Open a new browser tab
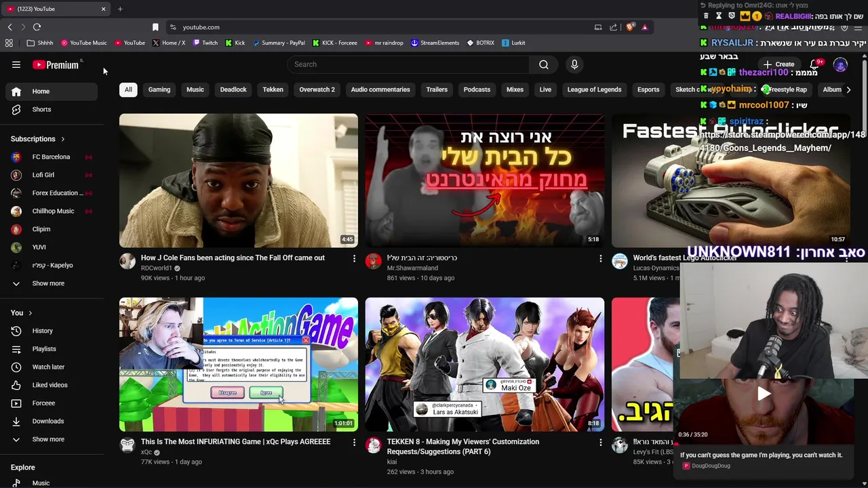This screenshot has height=488, width=868. [120, 9]
